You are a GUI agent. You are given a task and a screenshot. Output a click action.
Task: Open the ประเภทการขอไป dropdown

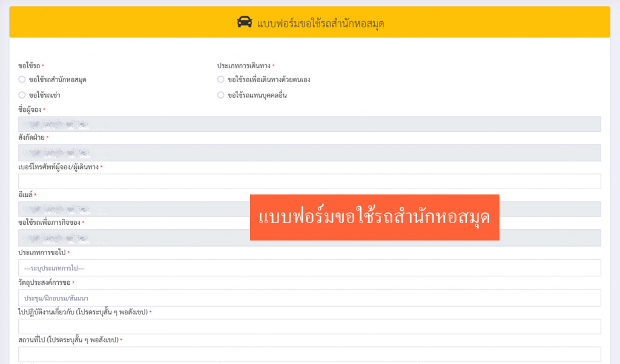click(x=309, y=268)
